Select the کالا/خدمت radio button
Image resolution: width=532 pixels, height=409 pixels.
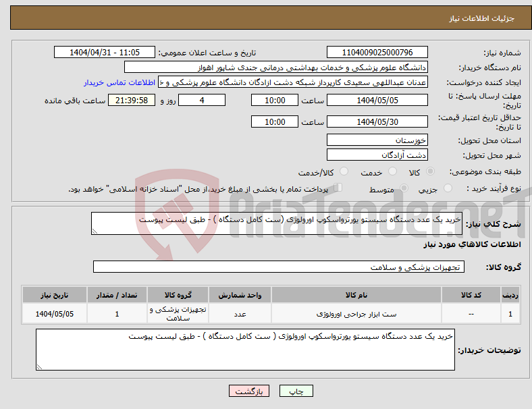click(x=344, y=171)
